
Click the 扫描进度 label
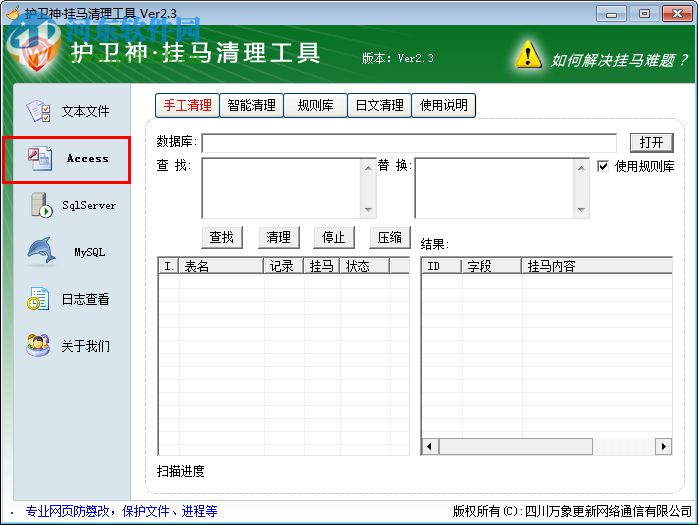[x=180, y=471]
